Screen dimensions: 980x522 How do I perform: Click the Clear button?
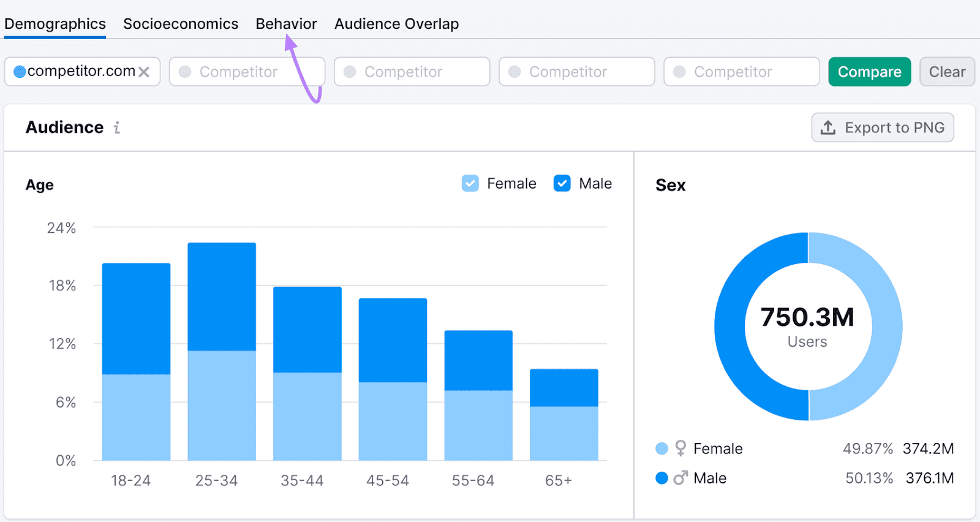point(946,72)
